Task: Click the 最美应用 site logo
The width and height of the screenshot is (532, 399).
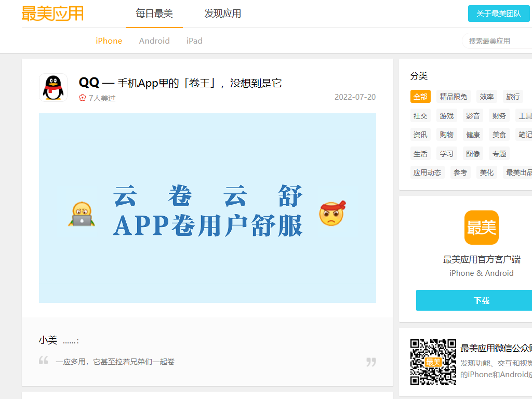Action: 52,14
